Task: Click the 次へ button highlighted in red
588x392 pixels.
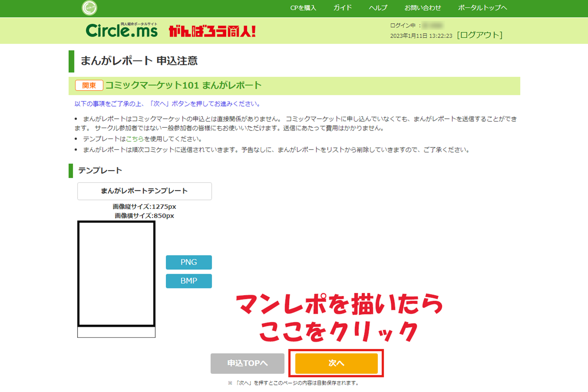Action: click(336, 363)
